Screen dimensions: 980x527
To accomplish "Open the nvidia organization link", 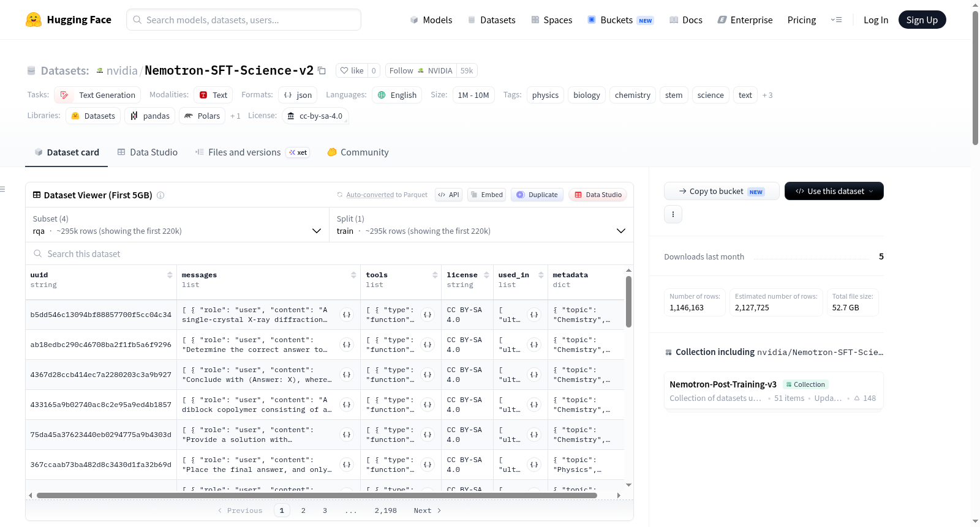I will coord(122,70).
